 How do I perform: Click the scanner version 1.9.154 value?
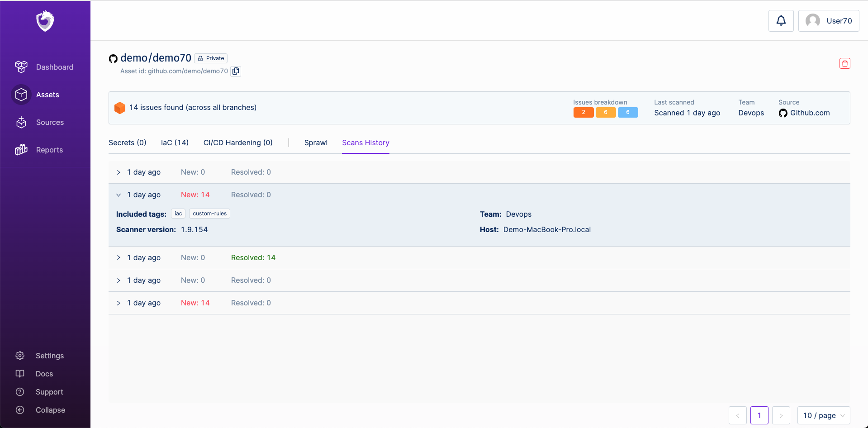(194, 230)
